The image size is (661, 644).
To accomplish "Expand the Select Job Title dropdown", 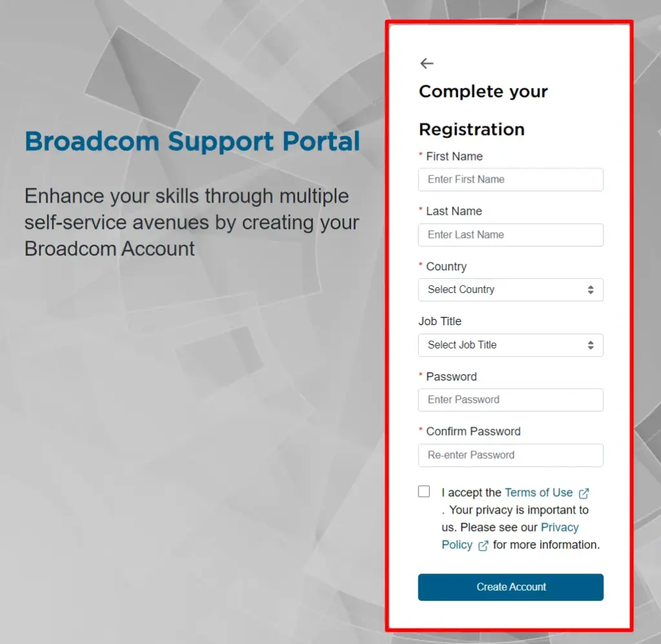I will pos(511,345).
